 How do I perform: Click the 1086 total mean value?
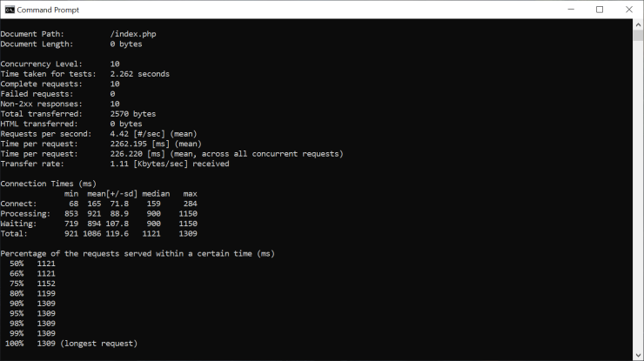tap(92, 234)
